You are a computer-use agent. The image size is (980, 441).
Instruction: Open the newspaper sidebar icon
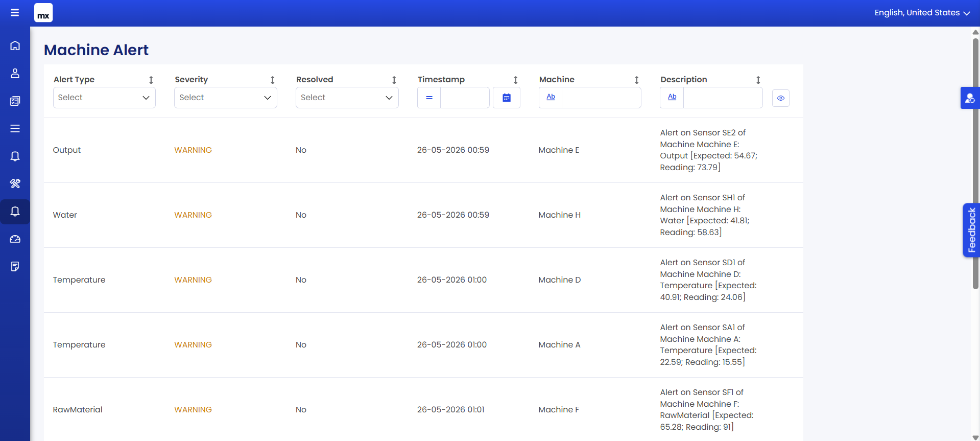coord(15,101)
